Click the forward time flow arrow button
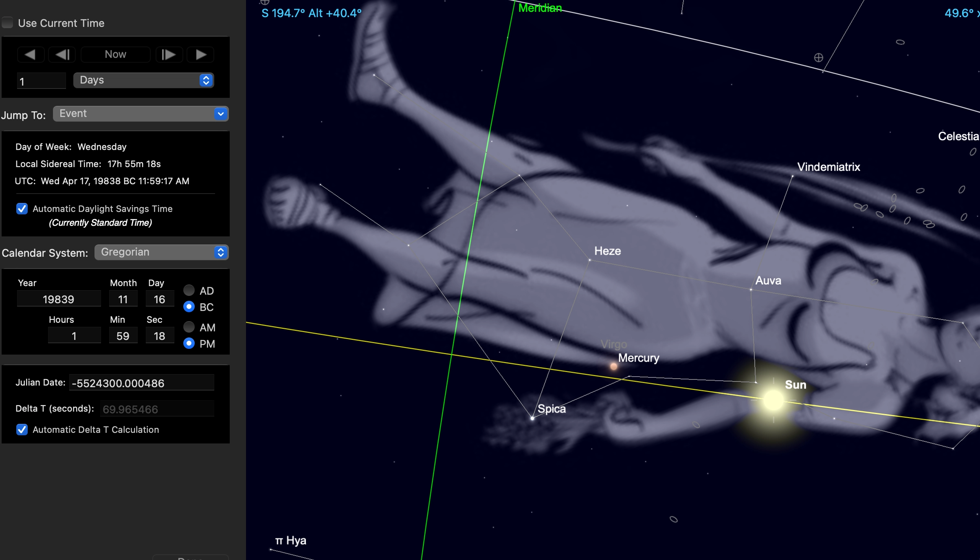 pyautogui.click(x=200, y=54)
